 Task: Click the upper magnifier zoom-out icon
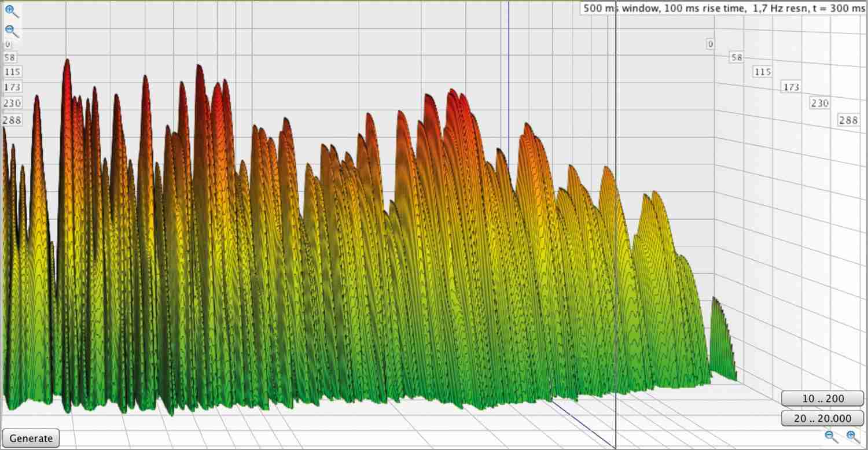[x=12, y=31]
